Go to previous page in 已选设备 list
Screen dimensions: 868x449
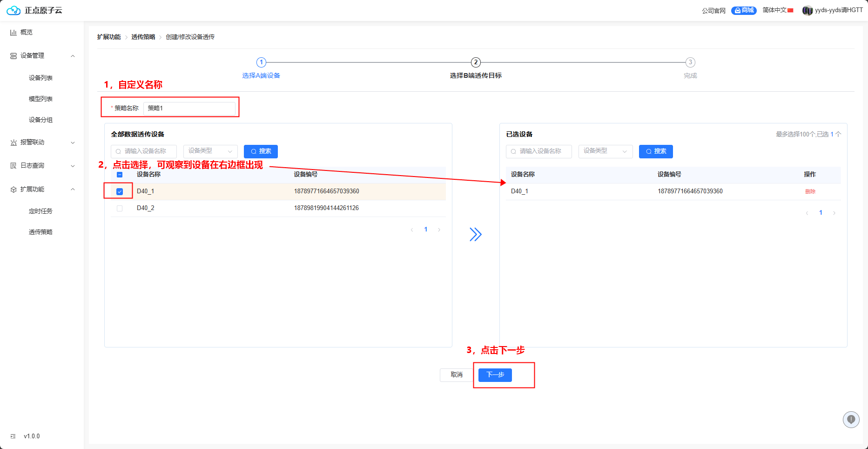807,213
